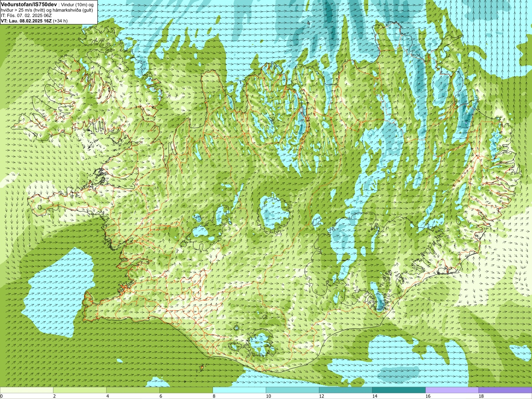Click the legend label '12'
Screen dimensions: 532x399
coord(321,396)
